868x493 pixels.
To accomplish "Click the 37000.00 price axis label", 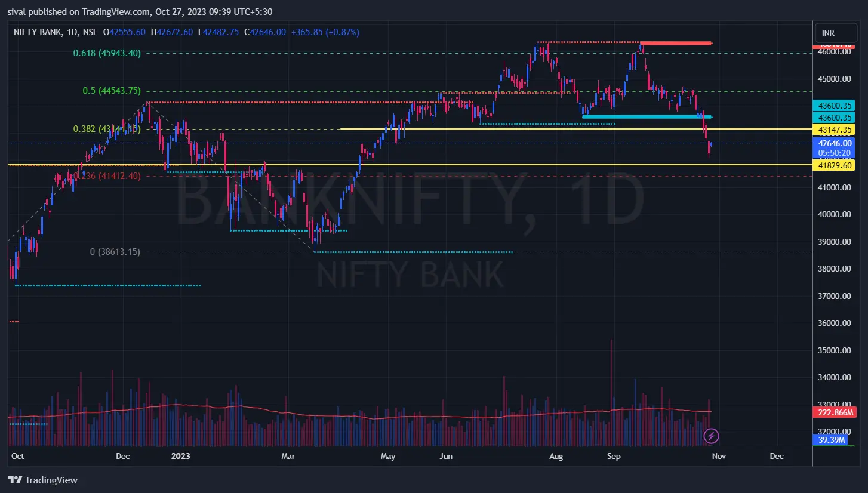I will coord(835,296).
